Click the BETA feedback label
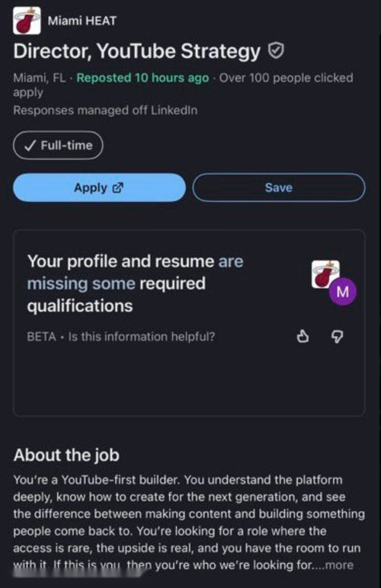This screenshot has width=381, height=588. 41,337
